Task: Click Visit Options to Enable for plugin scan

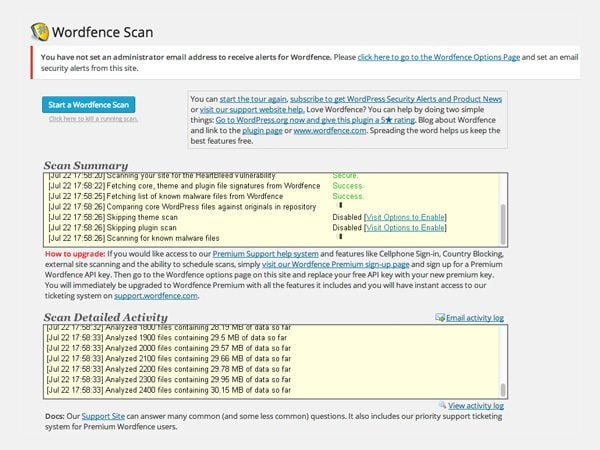Action: tap(405, 228)
